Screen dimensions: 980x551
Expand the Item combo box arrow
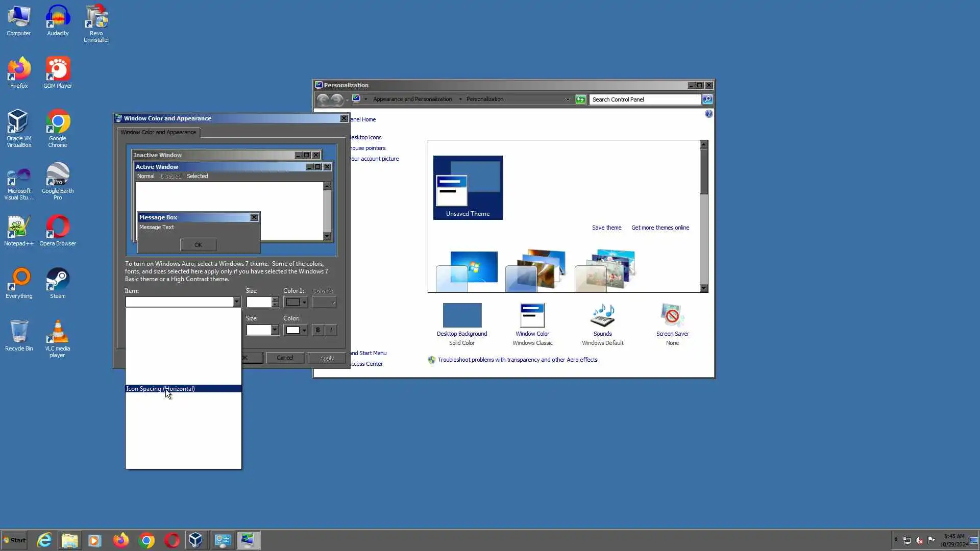pyautogui.click(x=236, y=302)
